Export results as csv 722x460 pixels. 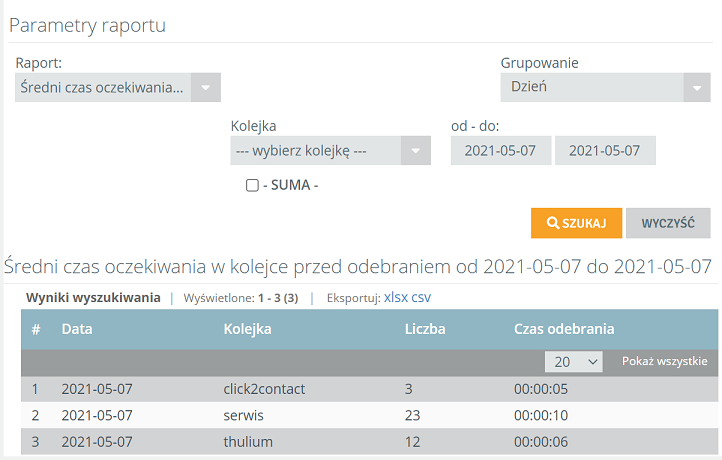[x=421, y=297]
